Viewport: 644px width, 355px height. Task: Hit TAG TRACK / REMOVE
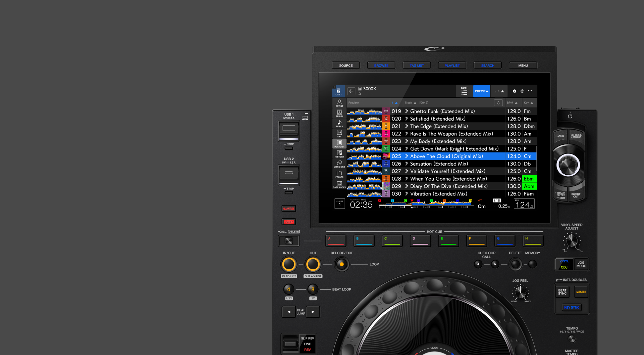576,137
